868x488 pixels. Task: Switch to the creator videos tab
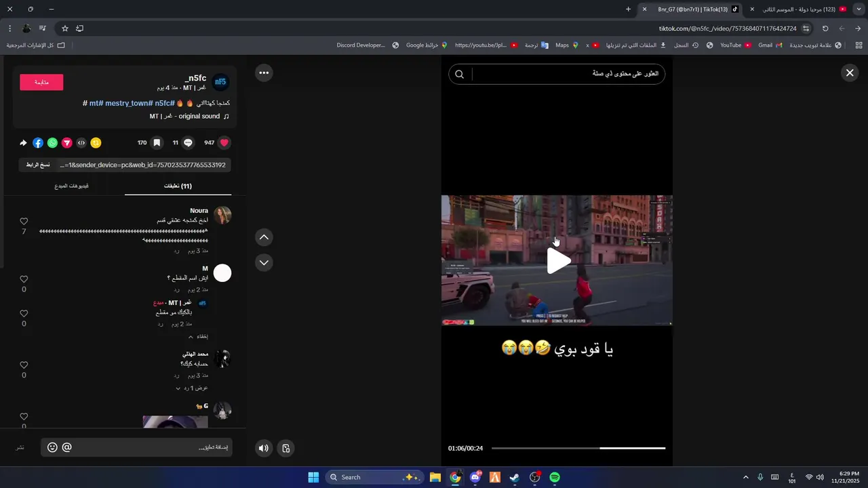click(x=71, y=186)
